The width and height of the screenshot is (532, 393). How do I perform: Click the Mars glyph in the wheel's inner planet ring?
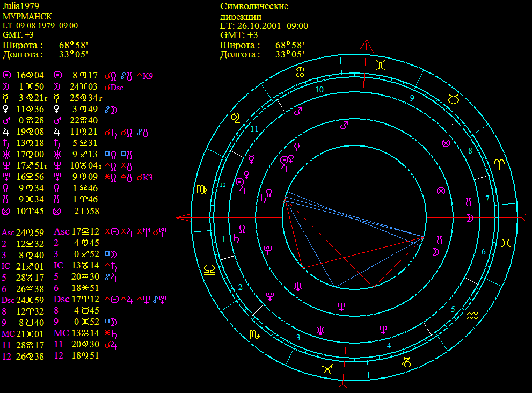click(344, 125)
